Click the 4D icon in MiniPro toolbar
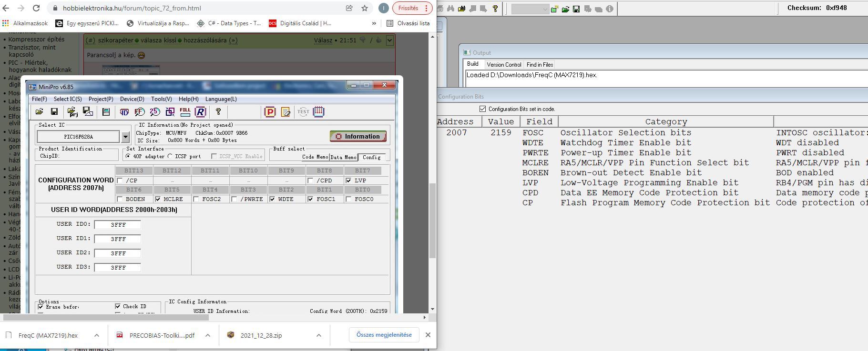This screenshot has height=351, width=868. [x=124, y=112]
